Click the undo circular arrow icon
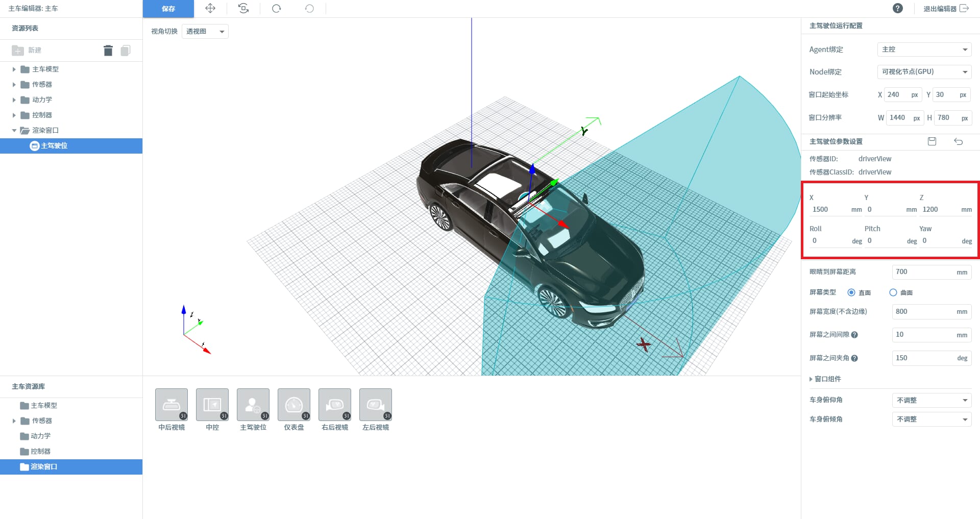Image resolution: width=980 pixels, height=519 pixels. (x=277, y=9)
